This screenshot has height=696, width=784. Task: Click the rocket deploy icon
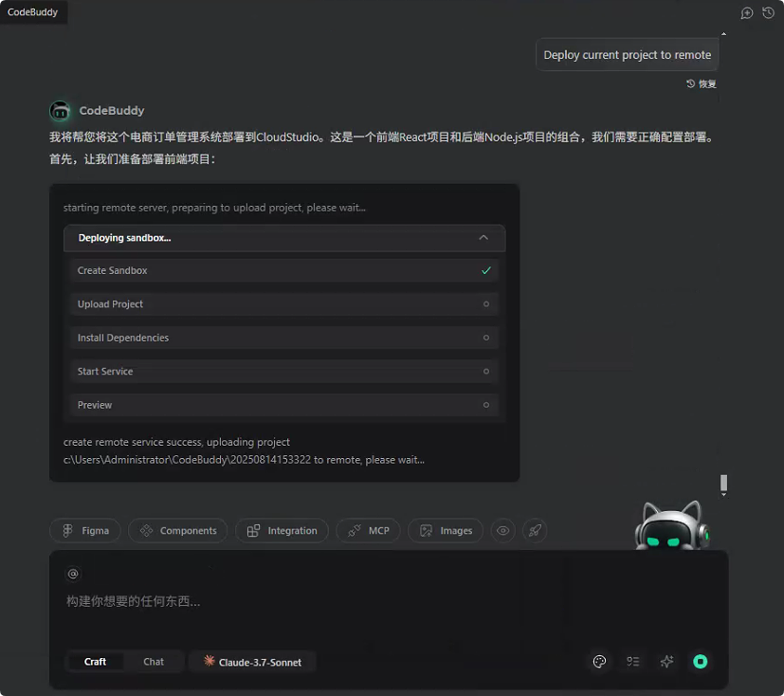point(535,530)
